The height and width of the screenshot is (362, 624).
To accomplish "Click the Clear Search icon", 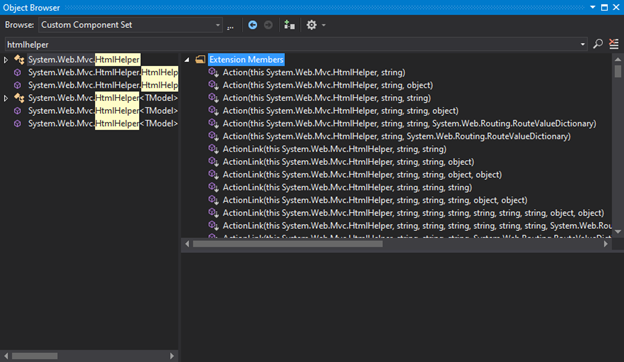I will pos(614,44).
